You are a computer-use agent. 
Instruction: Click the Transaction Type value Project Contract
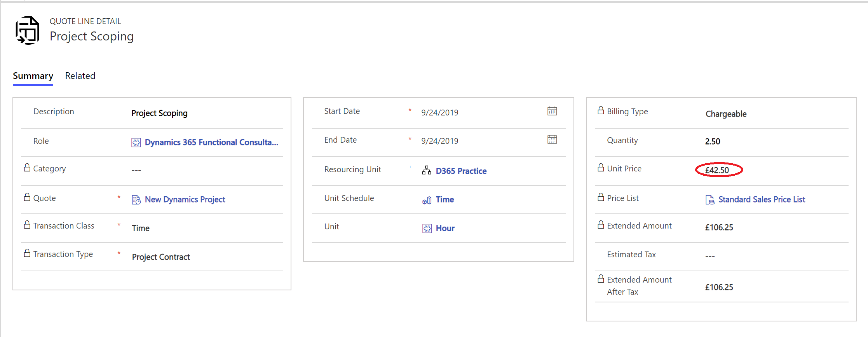(x=161, y=257)
